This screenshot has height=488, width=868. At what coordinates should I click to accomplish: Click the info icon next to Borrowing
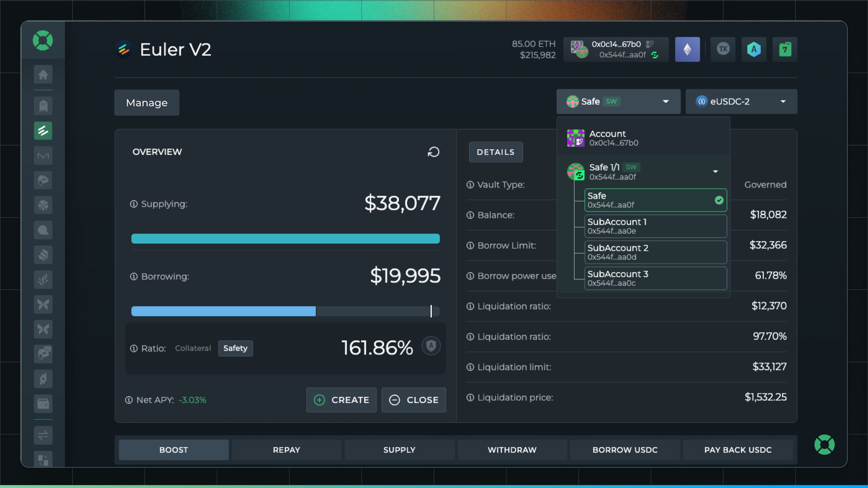click(x=134, y=276)
